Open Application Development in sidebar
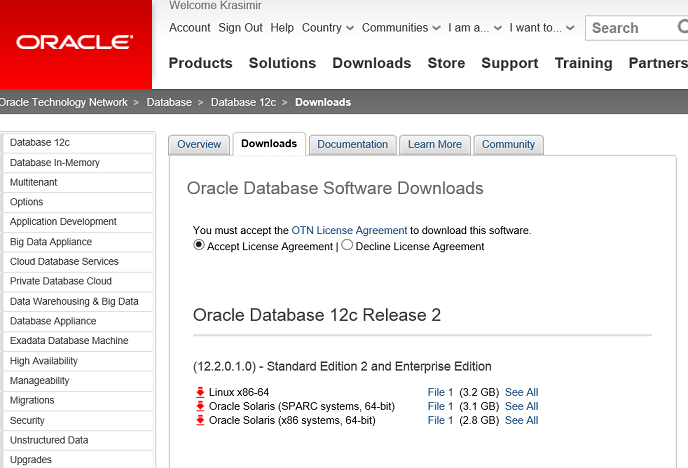The image size is (688, 468). tap(78, 222)
